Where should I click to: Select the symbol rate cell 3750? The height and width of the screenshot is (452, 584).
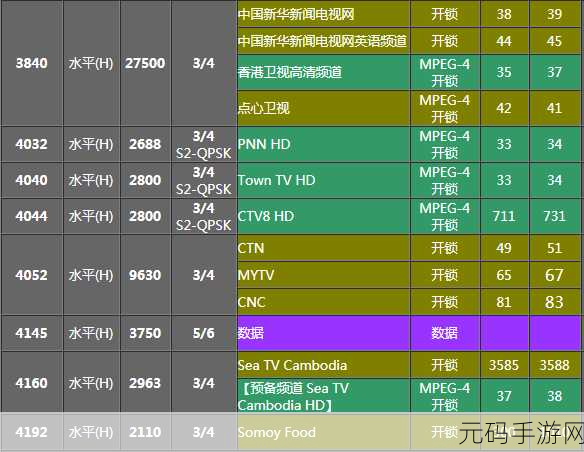145,333
